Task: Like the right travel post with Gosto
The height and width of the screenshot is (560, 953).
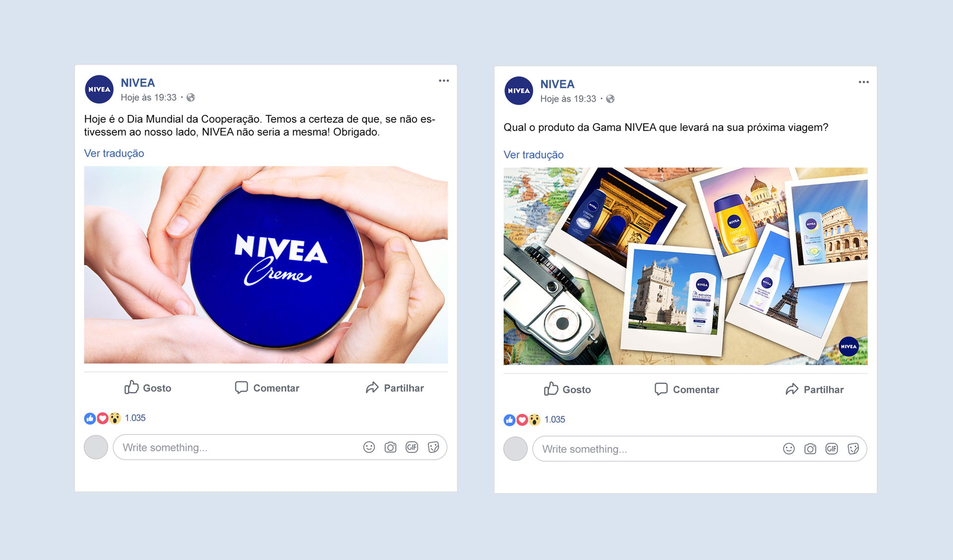Action: click(567, 389)
